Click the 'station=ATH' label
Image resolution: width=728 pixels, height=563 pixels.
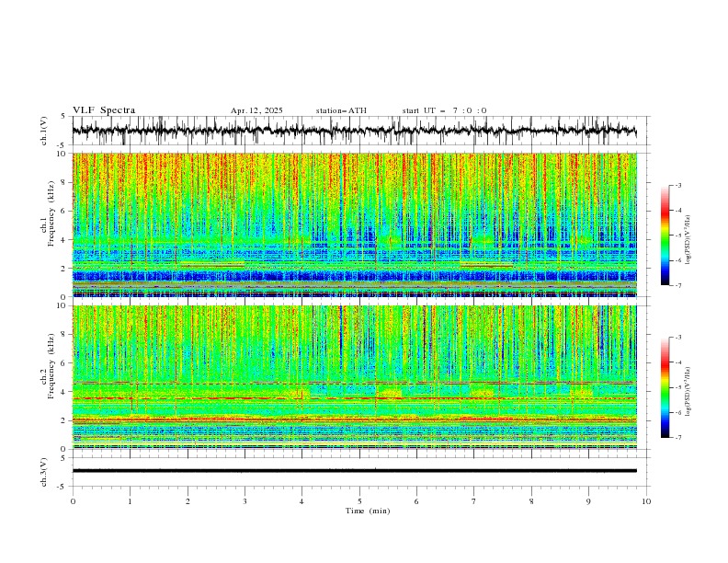point(341,110)
